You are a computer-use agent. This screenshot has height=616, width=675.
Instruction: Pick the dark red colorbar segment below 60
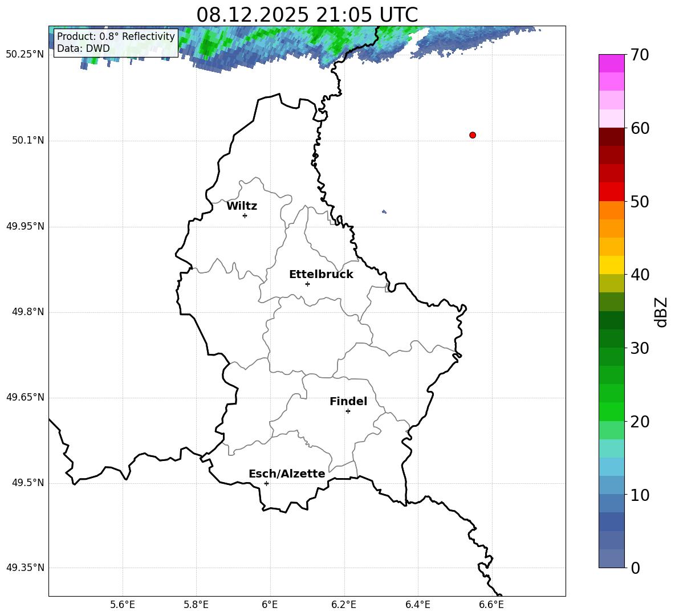coord(611,137)
